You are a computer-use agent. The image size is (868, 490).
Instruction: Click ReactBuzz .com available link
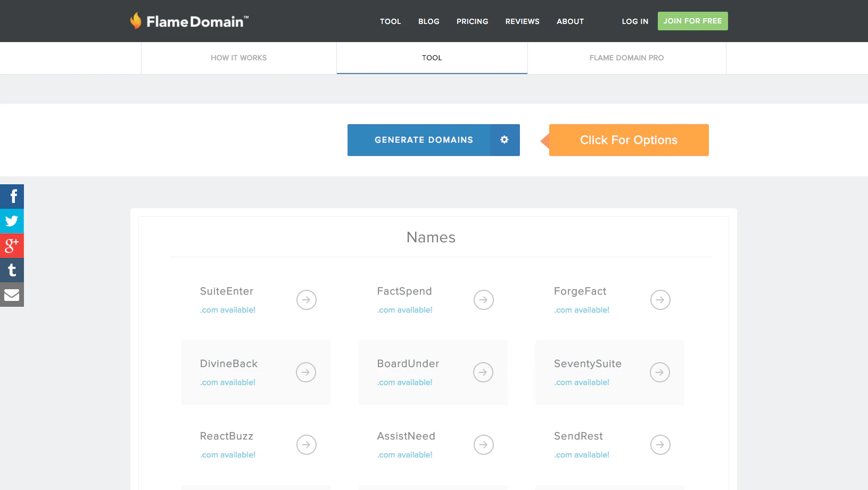coord(228,455)
